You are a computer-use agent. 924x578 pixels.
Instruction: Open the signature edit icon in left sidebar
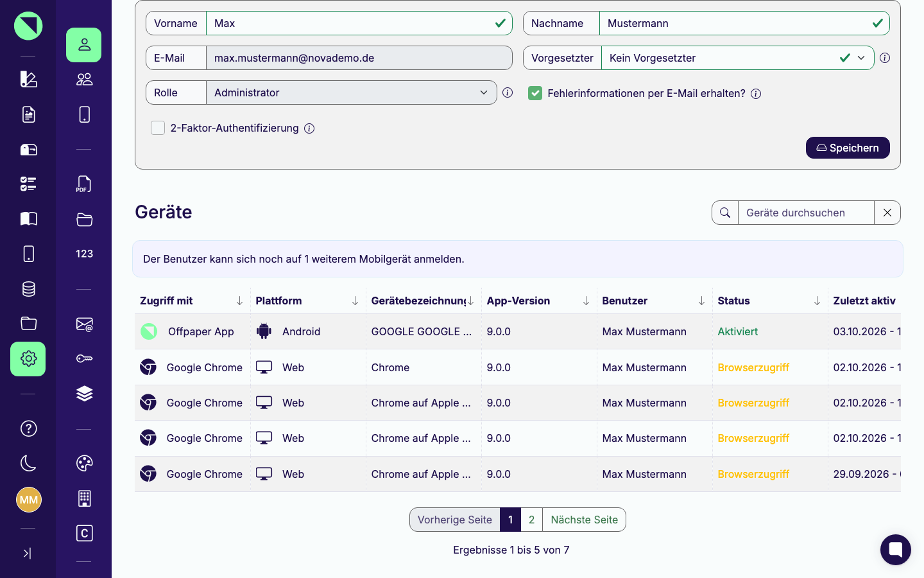pyautogui.click(x=28, y=79)
